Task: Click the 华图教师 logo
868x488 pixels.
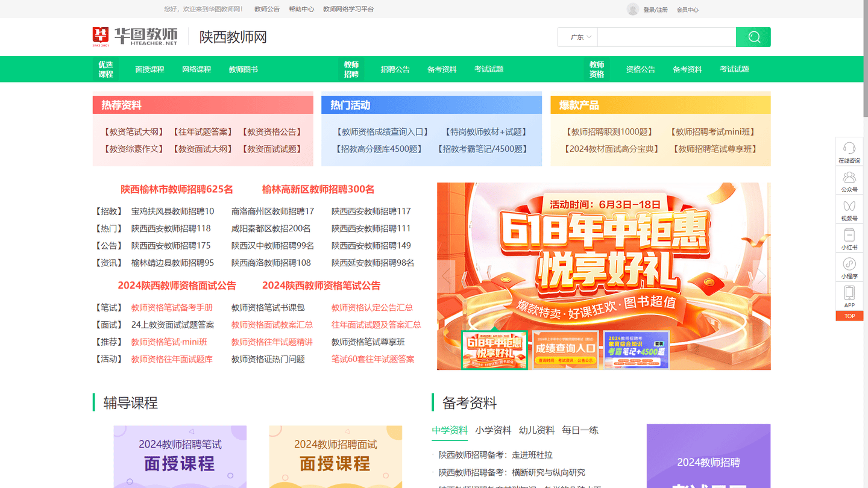Action: (135, 37)
